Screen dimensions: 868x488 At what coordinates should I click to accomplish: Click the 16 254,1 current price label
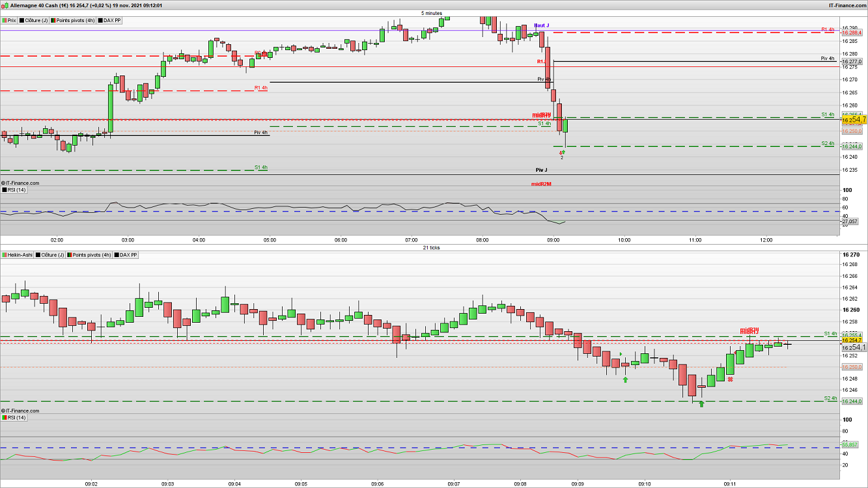854,347
